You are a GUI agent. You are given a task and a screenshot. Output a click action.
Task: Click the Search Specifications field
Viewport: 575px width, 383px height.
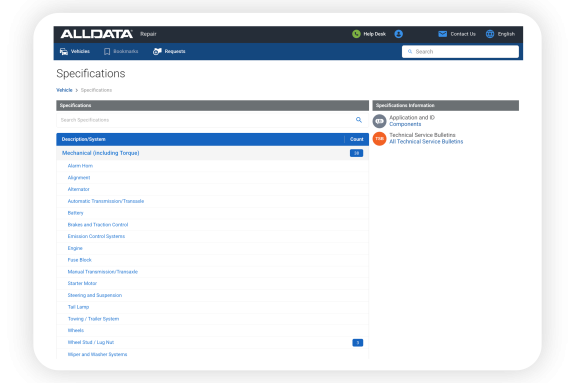click(x=212, y=120)
